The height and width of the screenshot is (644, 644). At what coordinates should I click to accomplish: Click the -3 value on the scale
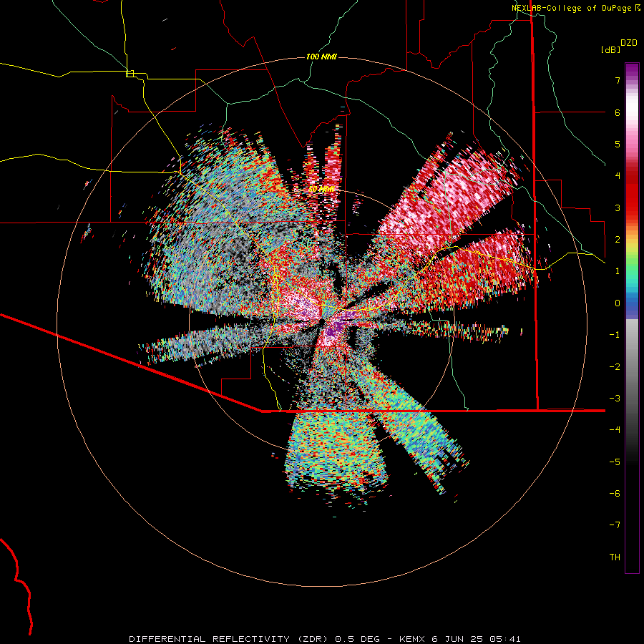615,399
